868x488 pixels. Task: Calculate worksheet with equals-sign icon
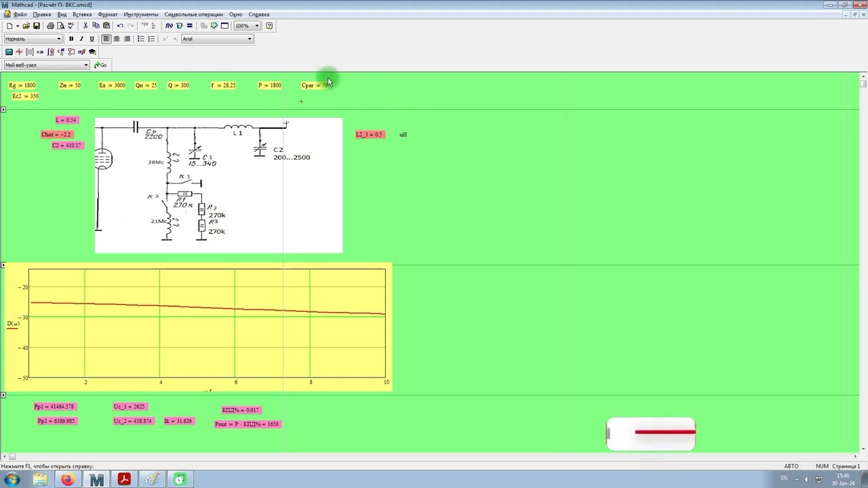point(190,26)
